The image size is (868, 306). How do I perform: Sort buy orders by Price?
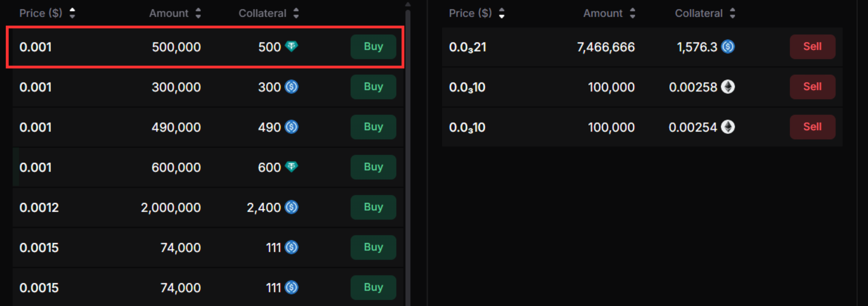tap(72, 13)
